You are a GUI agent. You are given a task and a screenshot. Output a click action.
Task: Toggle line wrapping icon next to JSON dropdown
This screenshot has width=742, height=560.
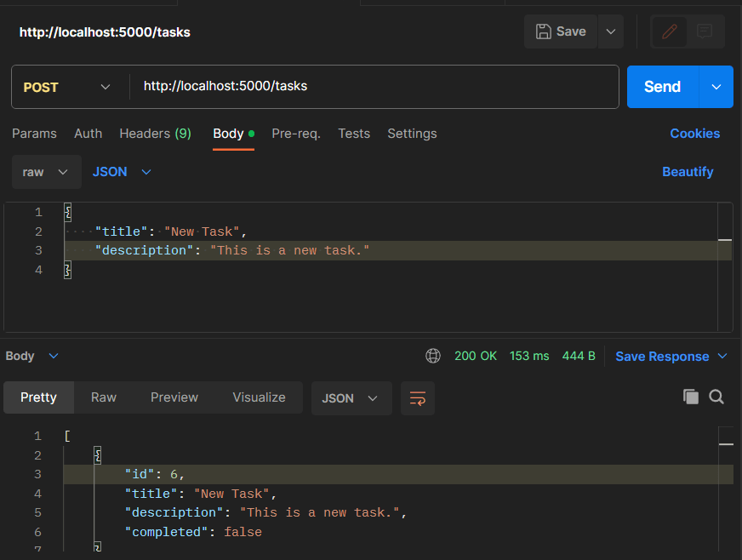coord(417,397)
